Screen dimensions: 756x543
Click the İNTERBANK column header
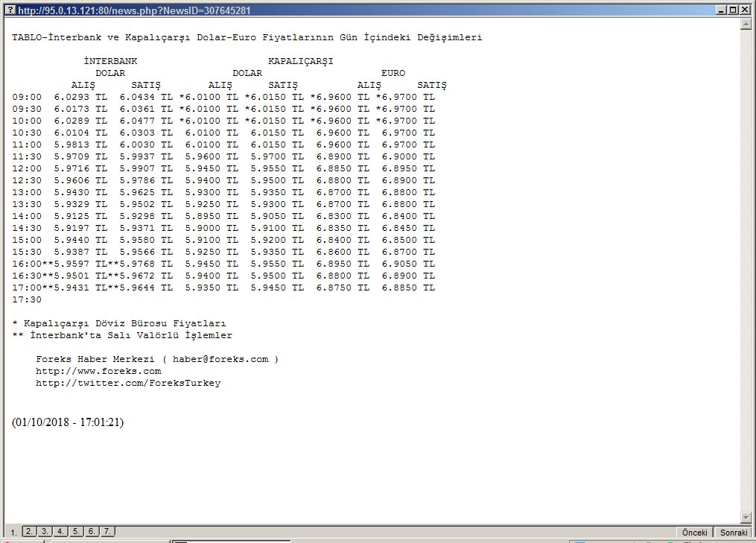tap(110, 61)
